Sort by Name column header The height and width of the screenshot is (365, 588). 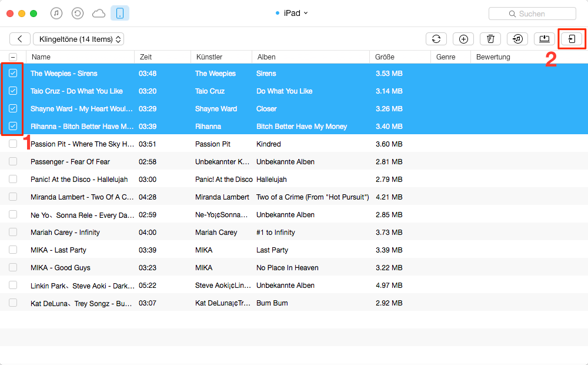(80, 57)
